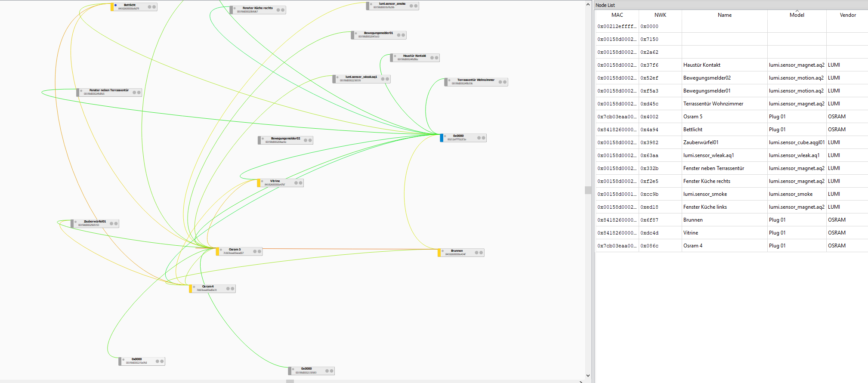Click OSRAM vendor cell in Brunnen row

[847, 220]
